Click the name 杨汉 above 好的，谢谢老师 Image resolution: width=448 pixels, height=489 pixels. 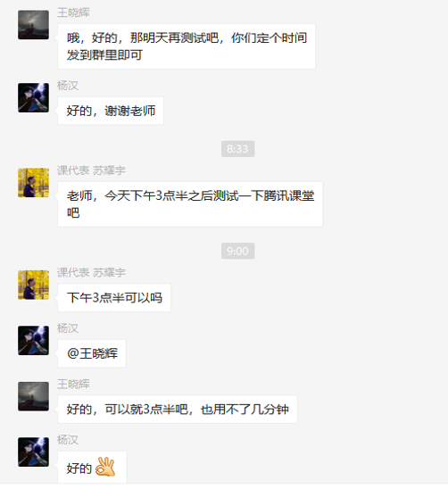pyautogui.click(x=68, y=86)
